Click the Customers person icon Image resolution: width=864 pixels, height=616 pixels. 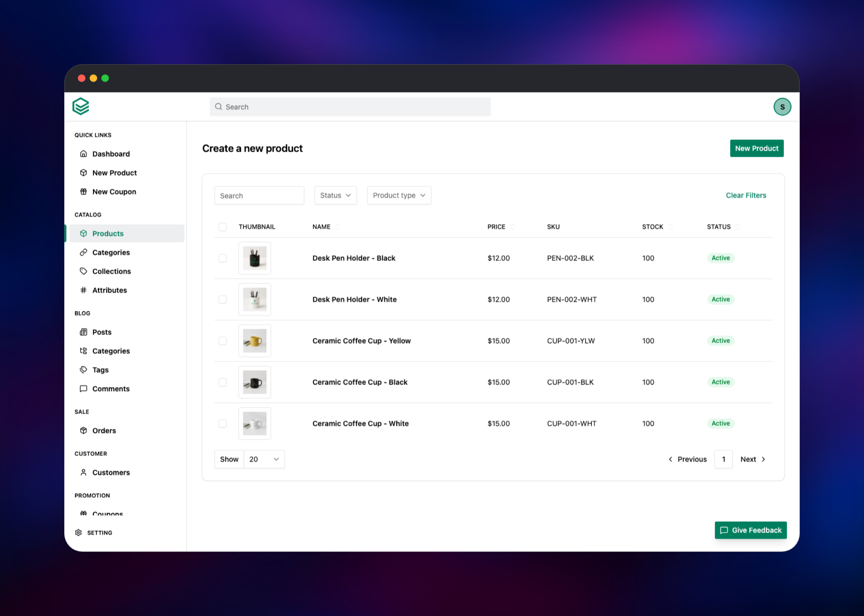tap(83, 472)
